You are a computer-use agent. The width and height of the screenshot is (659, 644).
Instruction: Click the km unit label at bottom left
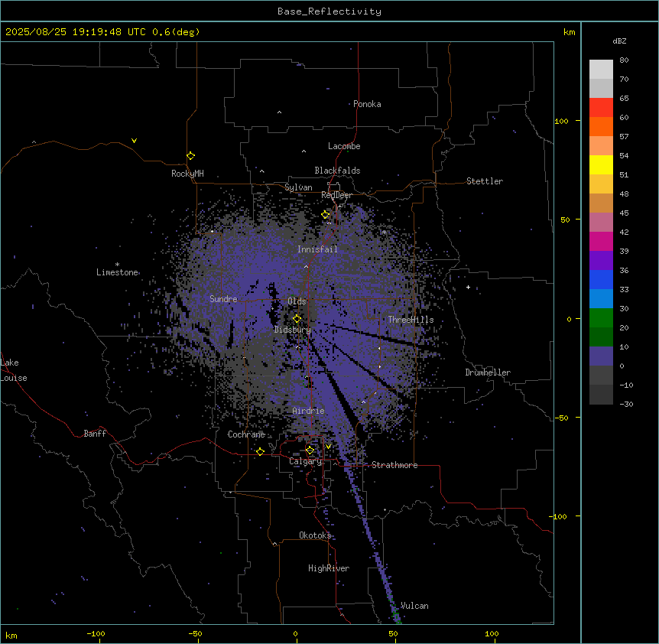click(x=11, y=636)
